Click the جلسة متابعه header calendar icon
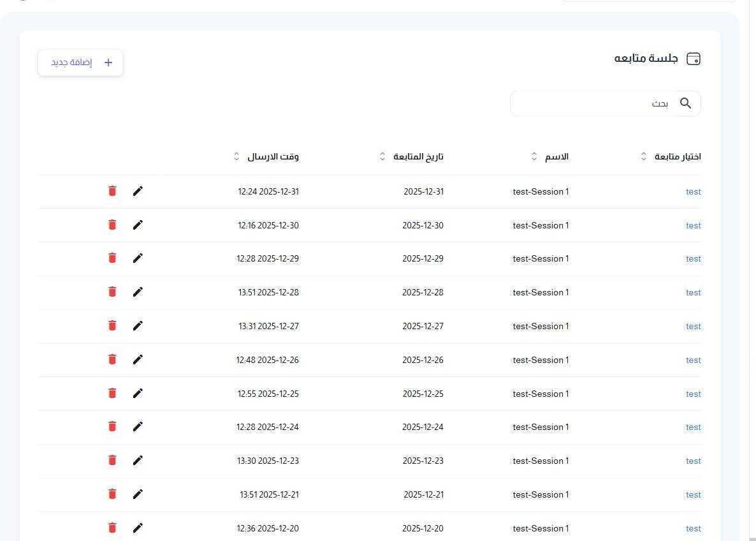This screenshot has width=756, height=541. point(694,59)
